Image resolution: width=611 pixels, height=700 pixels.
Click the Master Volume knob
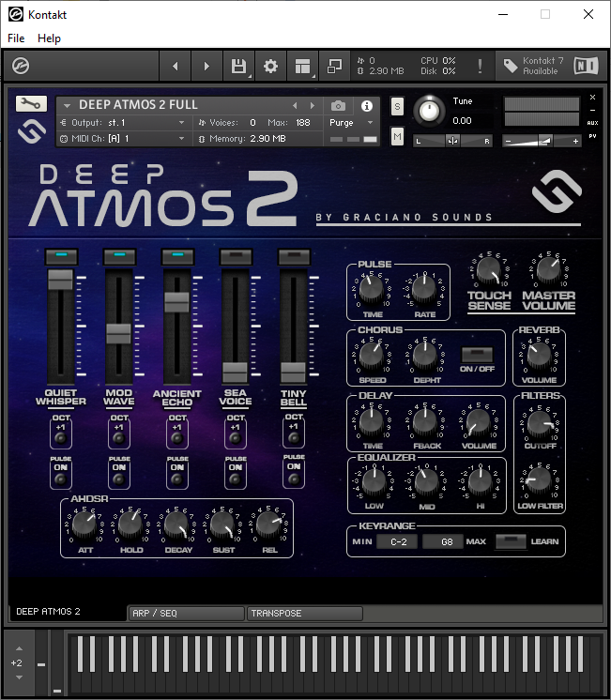coord(548,270)
